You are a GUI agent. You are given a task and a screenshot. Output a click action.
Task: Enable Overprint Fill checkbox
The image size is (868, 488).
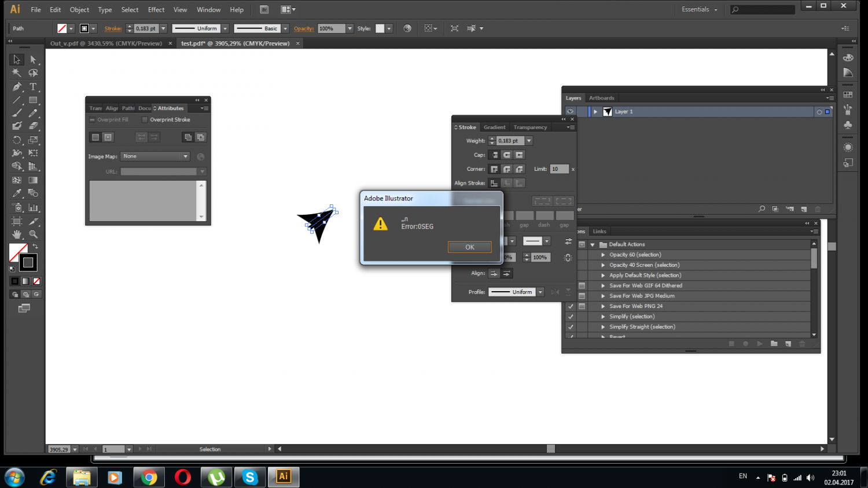click(93, 120)
